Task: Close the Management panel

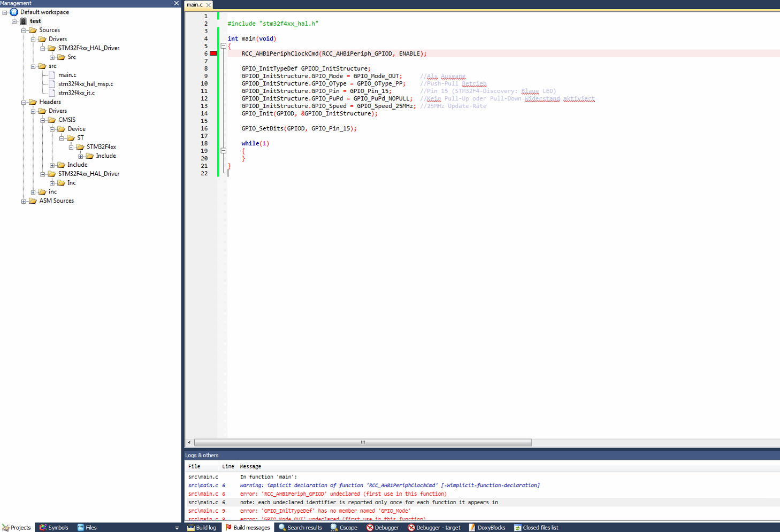Action: pyautogui.click(x=177, y=3)
